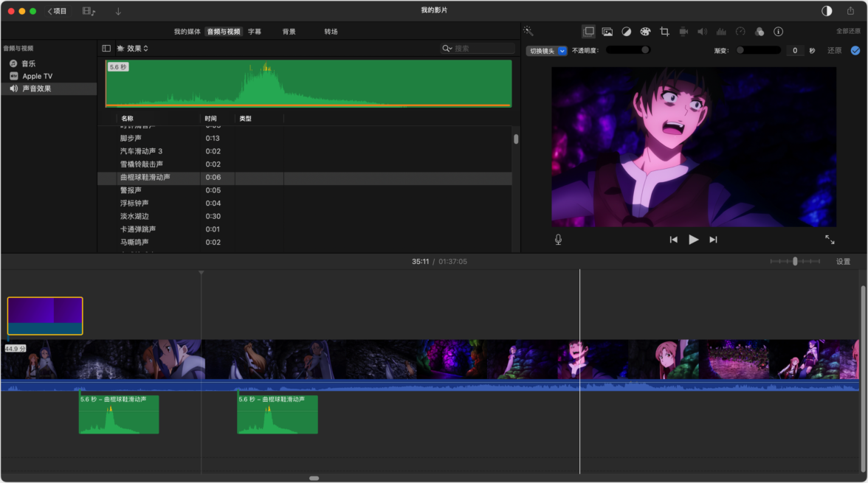Image resolution: width=868 pixels, height=483 pixels.
Task: Switch to 我的媒体 tab
Action: [187, 32]
